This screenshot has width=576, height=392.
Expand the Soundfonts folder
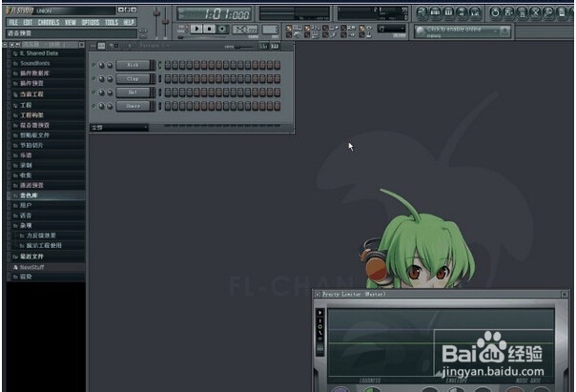pyautogui.click(x=46, y=64)
